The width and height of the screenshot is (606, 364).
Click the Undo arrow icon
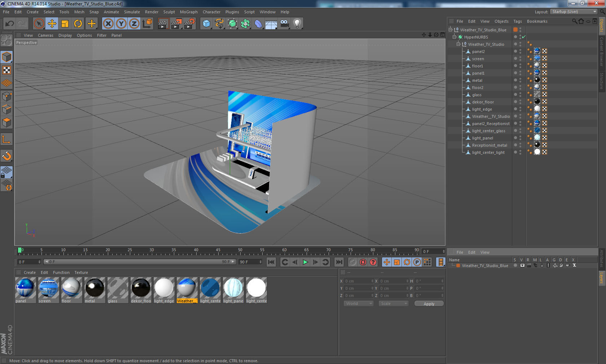9,24
